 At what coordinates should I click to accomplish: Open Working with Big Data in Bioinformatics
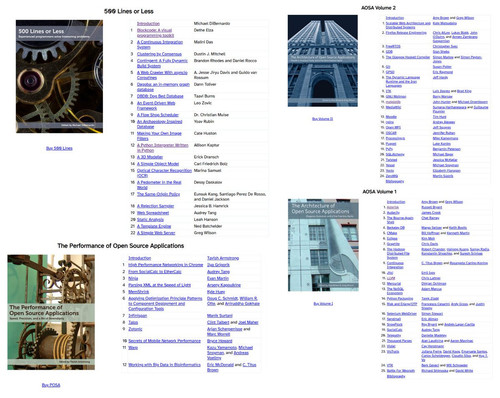point(165,365)
